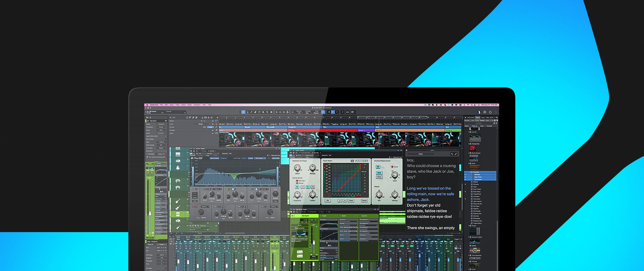
Task: Click the Vocoder Attack knob
Action: point(297,168)
